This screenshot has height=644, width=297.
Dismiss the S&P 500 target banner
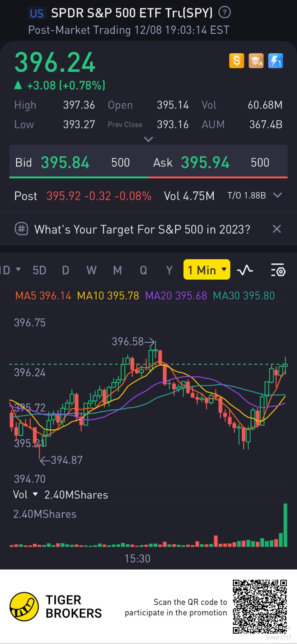pyautogui.click(x=277, y=229)
